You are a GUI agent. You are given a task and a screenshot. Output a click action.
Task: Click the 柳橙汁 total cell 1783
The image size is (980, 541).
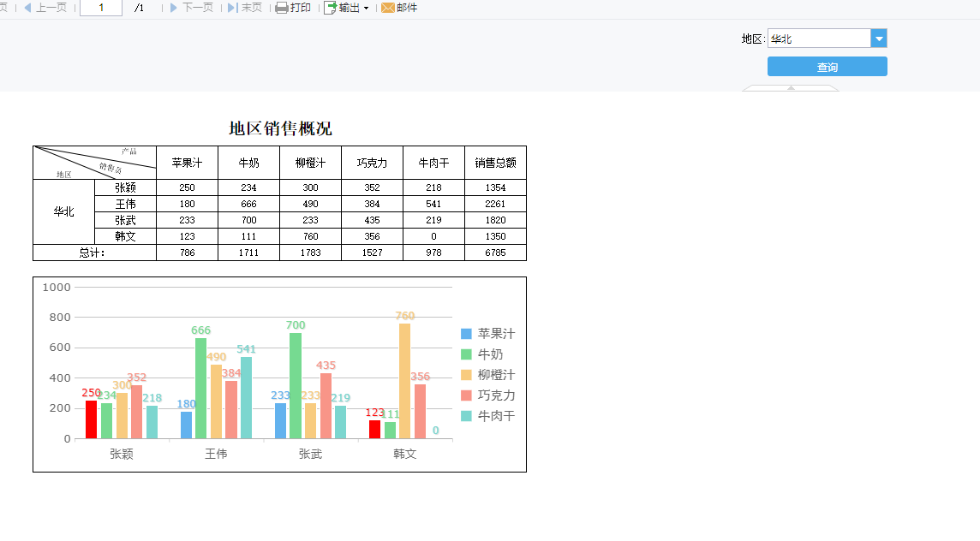click(x=311, y=253)
